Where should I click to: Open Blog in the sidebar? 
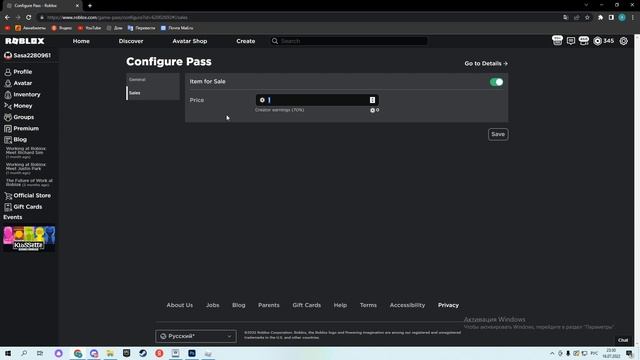tap(16, 140)
